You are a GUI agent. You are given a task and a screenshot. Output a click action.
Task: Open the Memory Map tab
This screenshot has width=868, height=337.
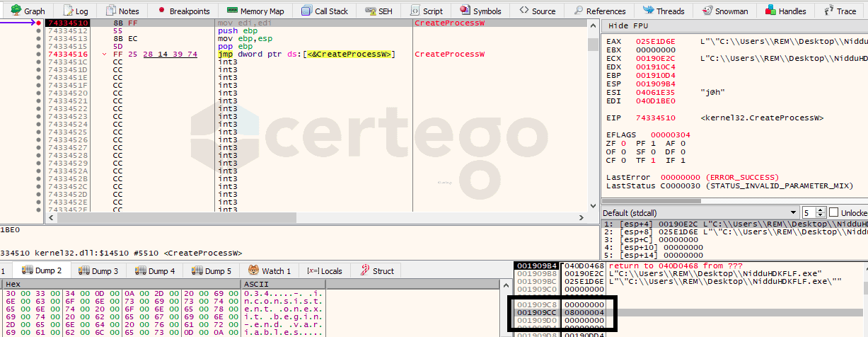[255, 11]
